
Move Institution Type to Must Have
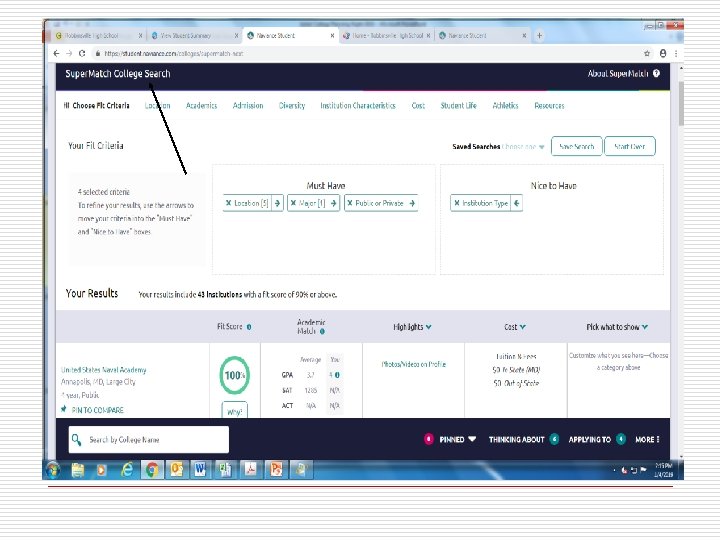click(x=517, y=203)
